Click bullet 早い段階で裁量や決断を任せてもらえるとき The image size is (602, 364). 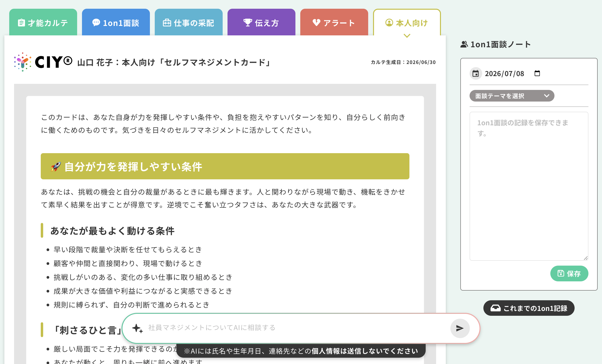pos(128,250)
